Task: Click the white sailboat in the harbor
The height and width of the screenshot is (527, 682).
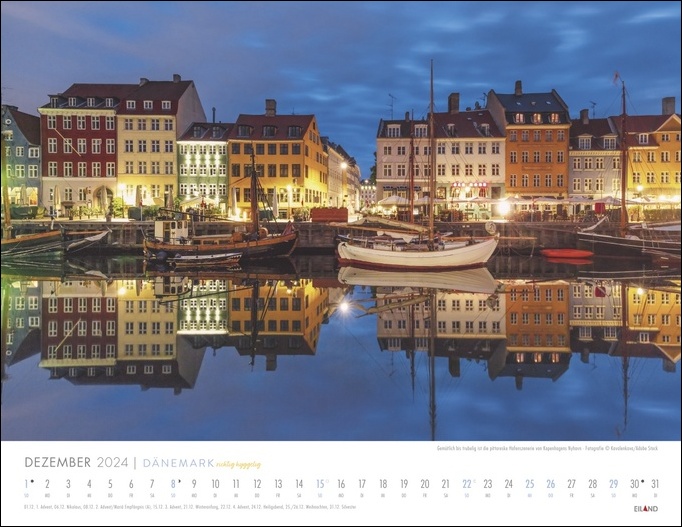Action: (x=417, y=252)
